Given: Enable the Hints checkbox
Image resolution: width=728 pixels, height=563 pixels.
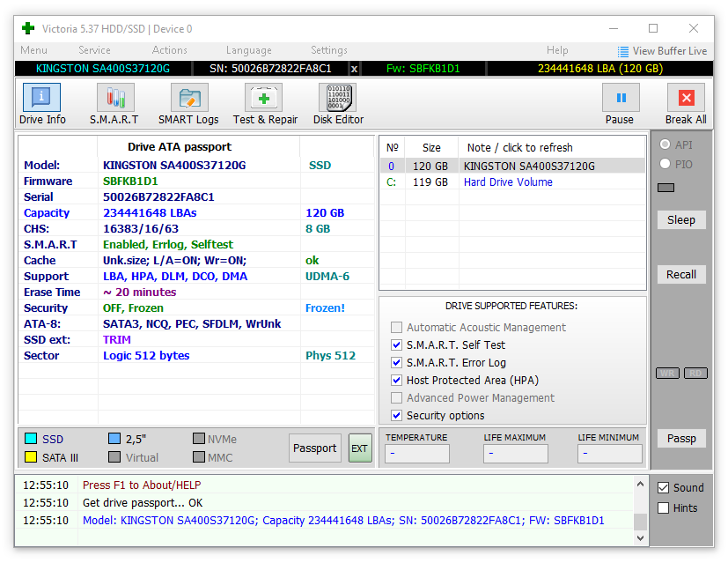Looking at the screenshot, I should 663,508.
